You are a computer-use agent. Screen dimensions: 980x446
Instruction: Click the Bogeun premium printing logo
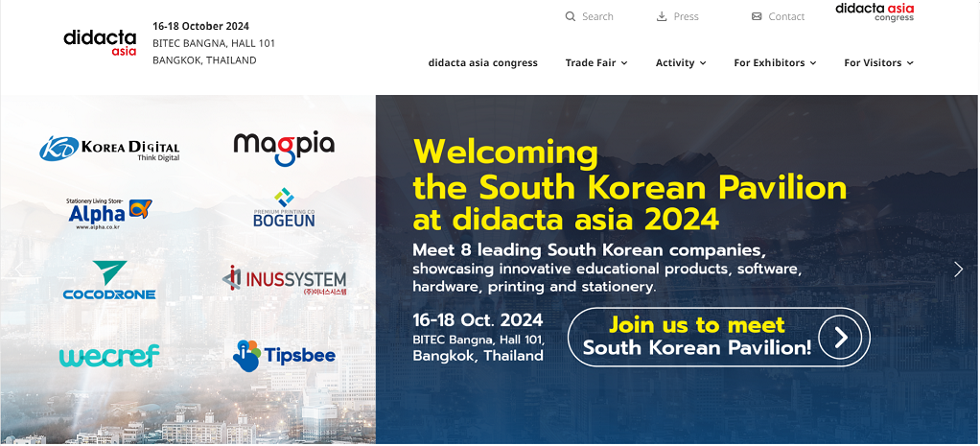285,208
